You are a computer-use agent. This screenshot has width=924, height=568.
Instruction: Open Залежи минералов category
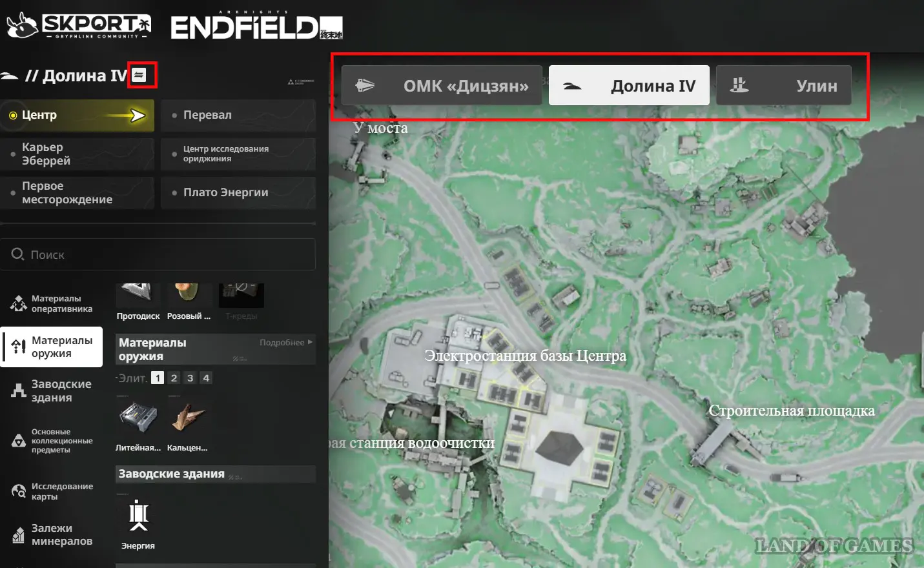pyautogui.click(x=52, y=534)
